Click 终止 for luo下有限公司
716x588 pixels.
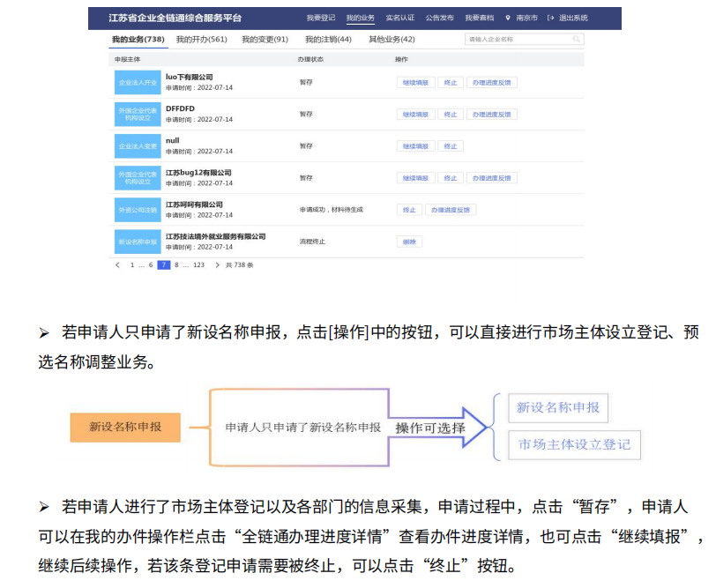[451, 83]
